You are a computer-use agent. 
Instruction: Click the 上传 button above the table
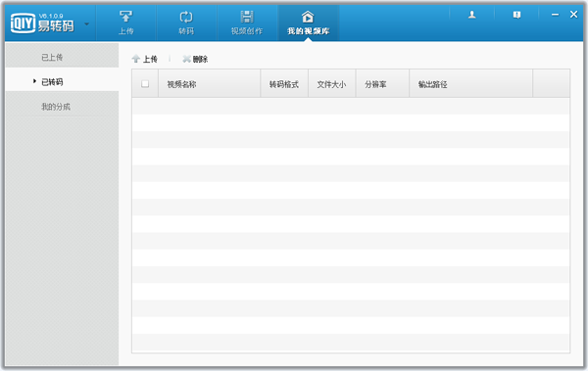coord(145,59)
